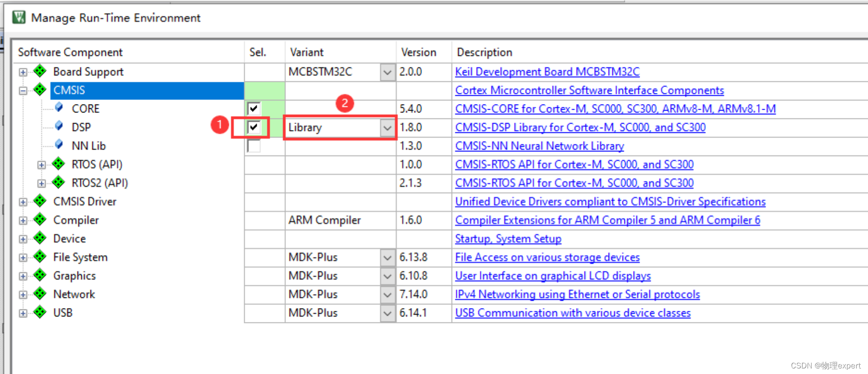This screenshot has width=868, height=374.
Task: Click the CMSIS green diamond icon
Action: point(40,89)
